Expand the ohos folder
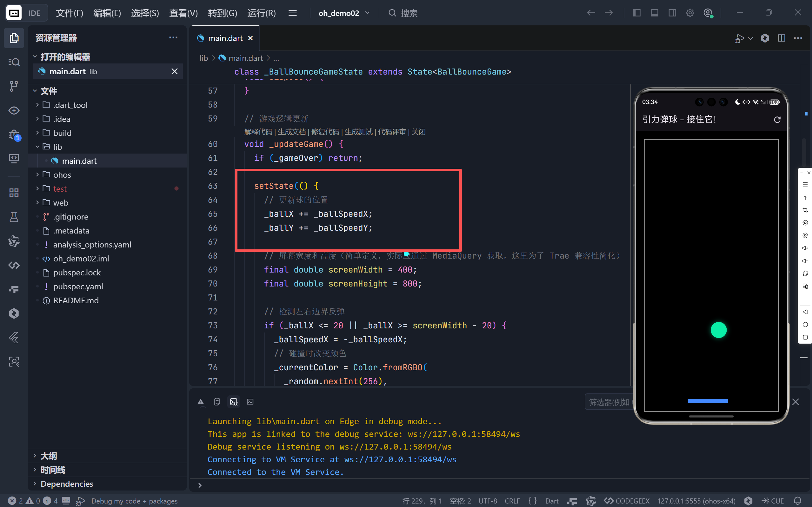Screen dimensions: 812x507 click(62, 175)
